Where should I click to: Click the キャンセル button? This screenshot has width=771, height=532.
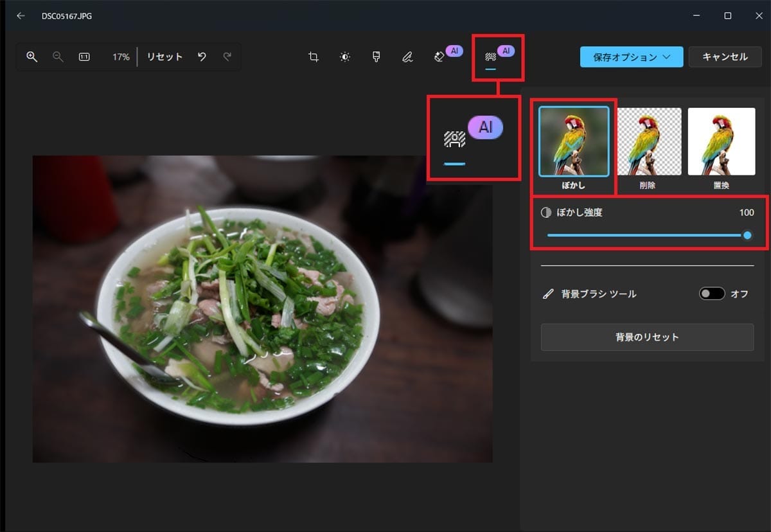point(725,57)
